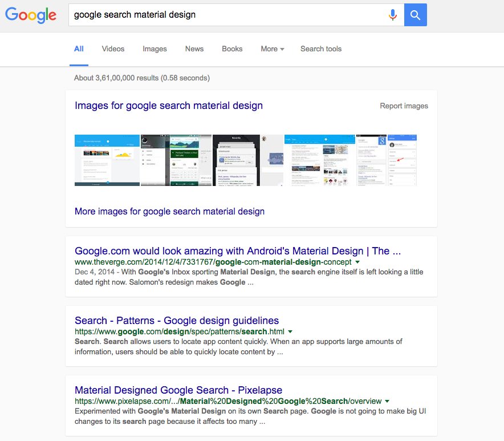Switch to the Videos tab
Screen dimensions: 504x441
[x=113, y=49]
